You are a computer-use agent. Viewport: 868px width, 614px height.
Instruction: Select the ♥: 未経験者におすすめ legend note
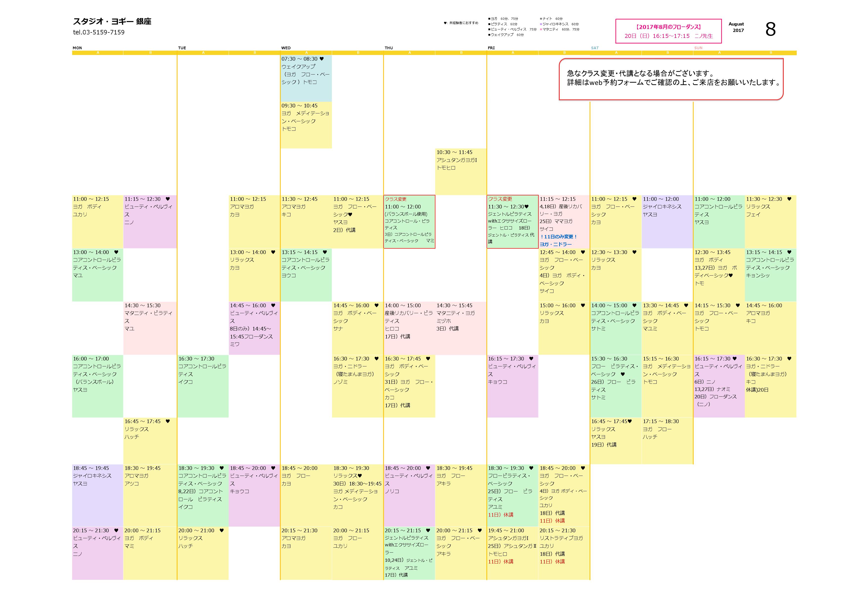(461, 23)
